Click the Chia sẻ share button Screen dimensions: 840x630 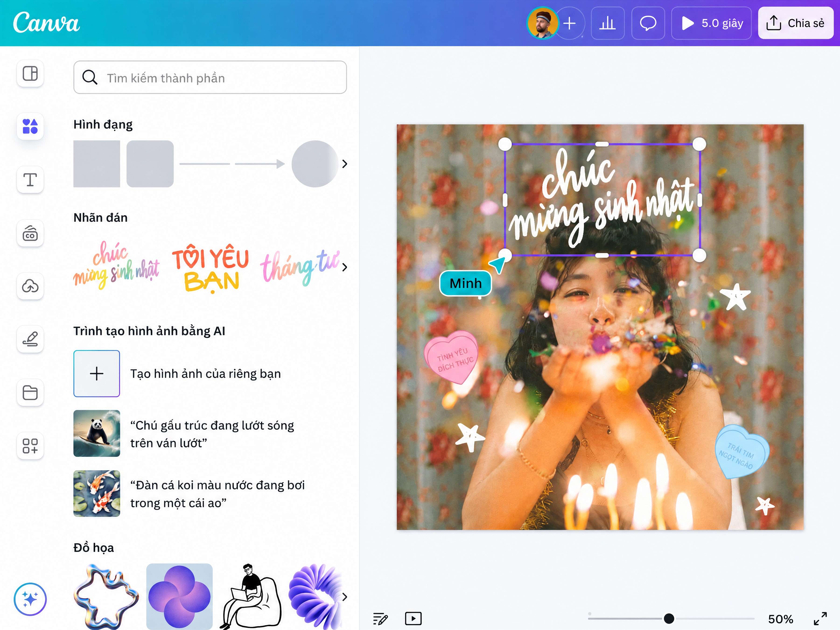(x=796, y=23)
